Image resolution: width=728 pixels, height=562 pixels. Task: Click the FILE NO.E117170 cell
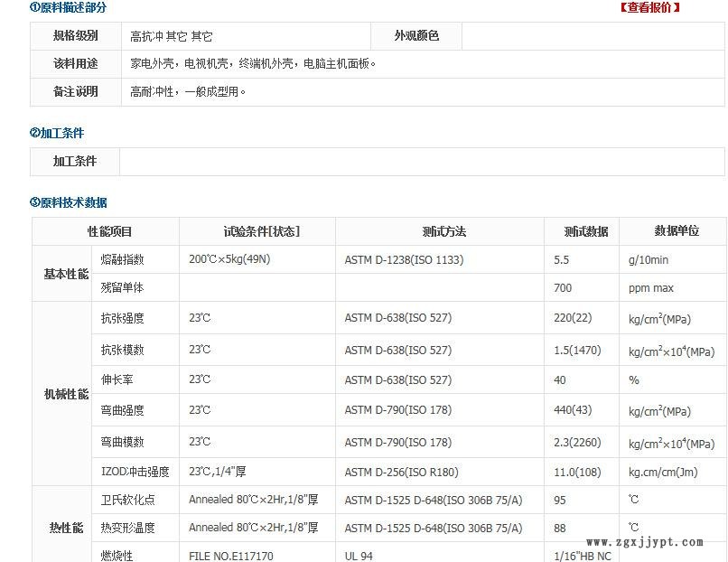point(230,556)
